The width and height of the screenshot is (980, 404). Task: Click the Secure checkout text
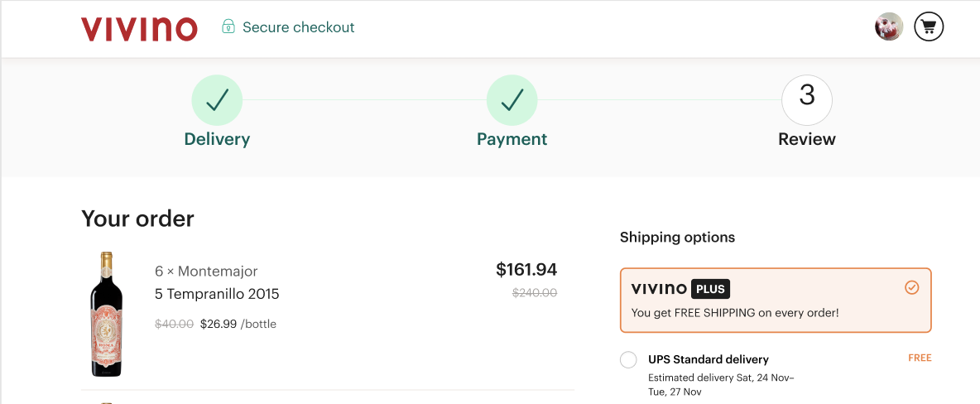pos(298,27)
